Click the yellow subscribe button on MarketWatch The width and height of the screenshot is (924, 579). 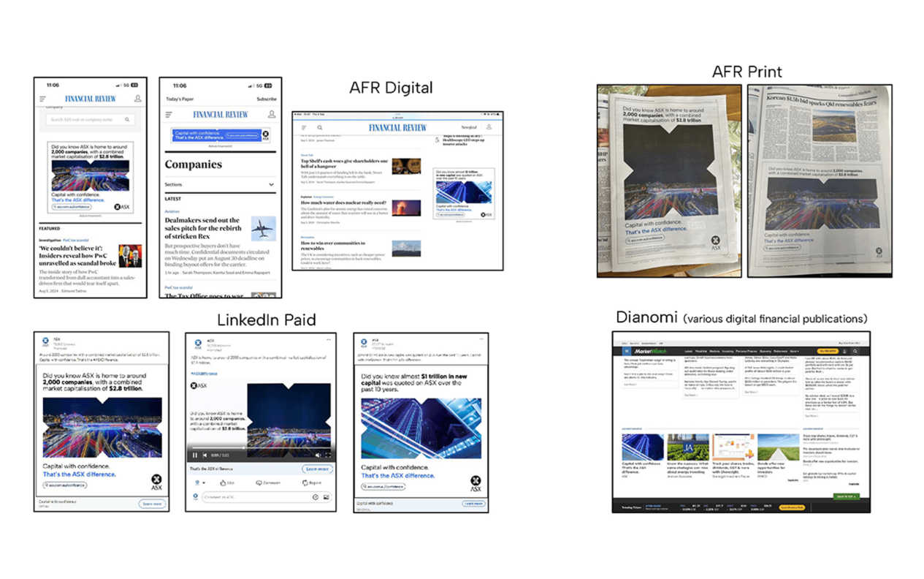pyautogui.click(x=828, y=351)
